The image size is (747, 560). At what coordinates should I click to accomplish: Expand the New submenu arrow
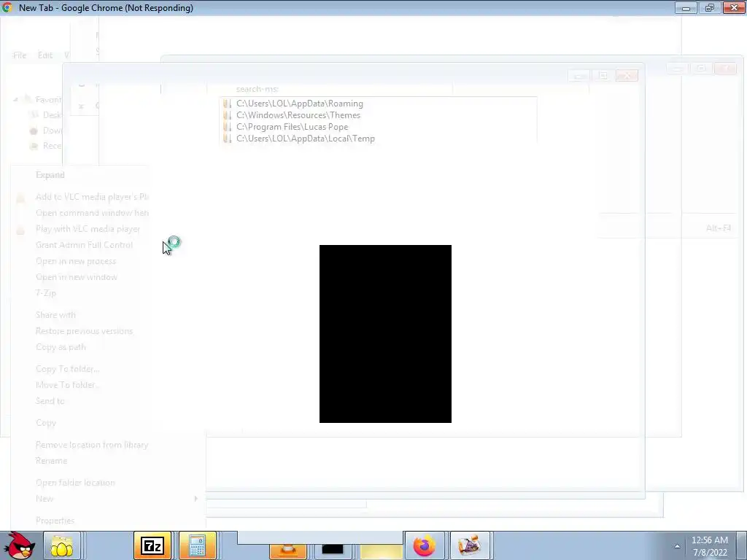click(x=196, y=499)
